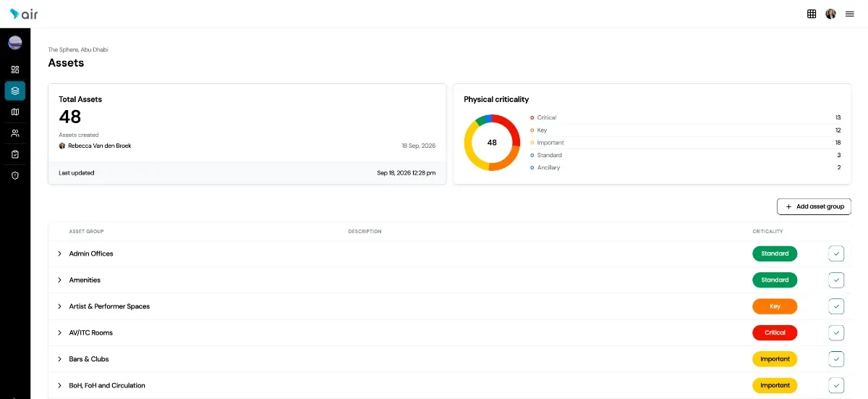Click the Critical badge for AV/ITC Rooms
This screenshot has height=399, width=868.
tap(775, 333)
